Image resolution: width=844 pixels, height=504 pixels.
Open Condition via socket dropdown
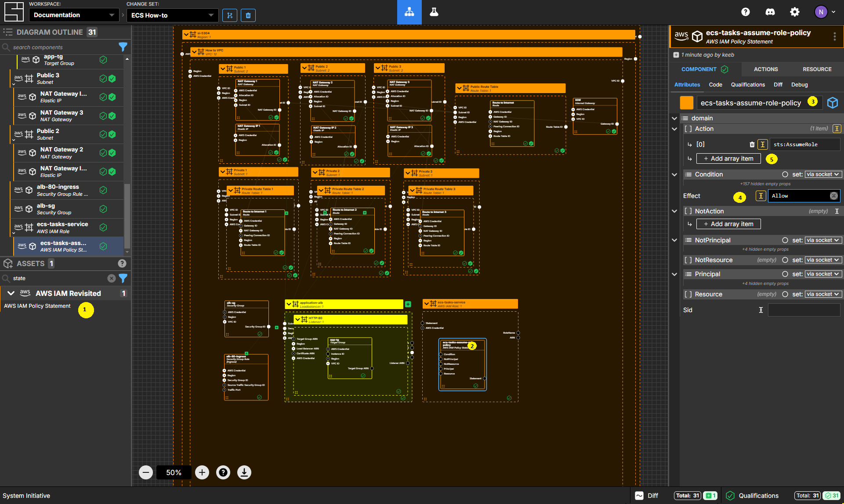823,174
